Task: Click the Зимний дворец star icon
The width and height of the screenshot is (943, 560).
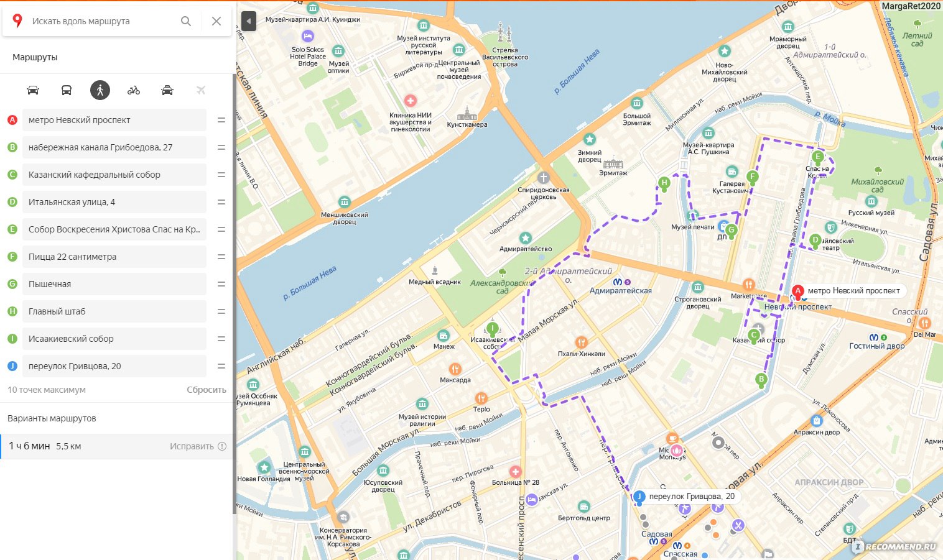Action: (x=590, y=140)
